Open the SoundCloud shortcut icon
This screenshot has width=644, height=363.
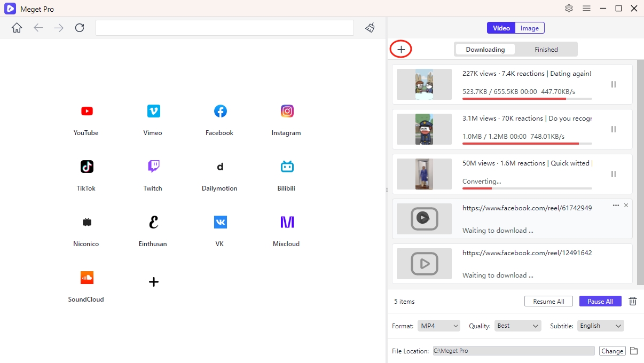click(87, 278)
